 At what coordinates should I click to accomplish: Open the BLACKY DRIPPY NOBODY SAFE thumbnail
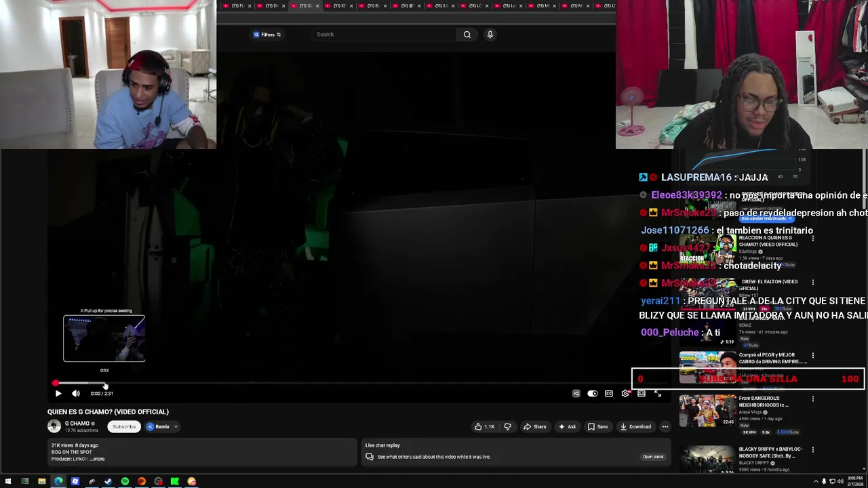(707, 460)
